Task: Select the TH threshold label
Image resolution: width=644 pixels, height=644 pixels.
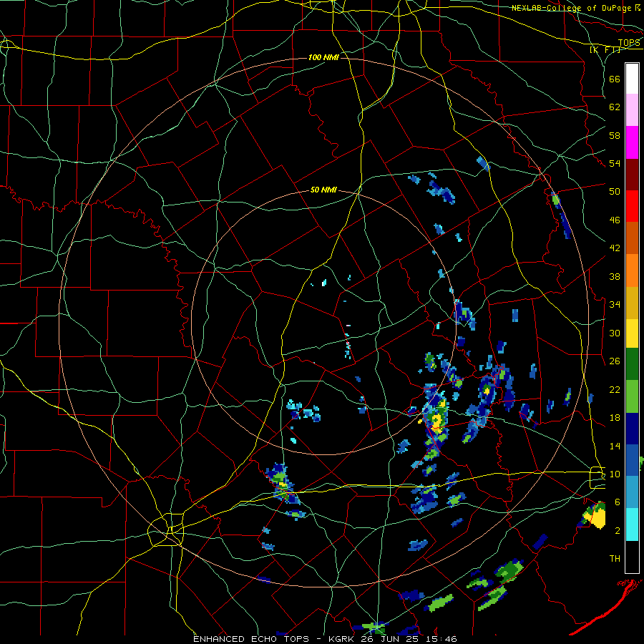Action: [615, 558]
